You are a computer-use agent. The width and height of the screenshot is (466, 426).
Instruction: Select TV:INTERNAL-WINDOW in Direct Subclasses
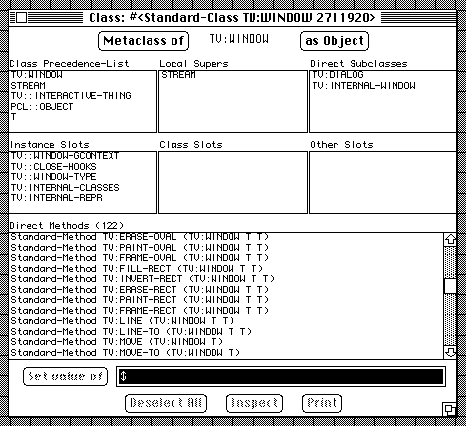point(364,86)
